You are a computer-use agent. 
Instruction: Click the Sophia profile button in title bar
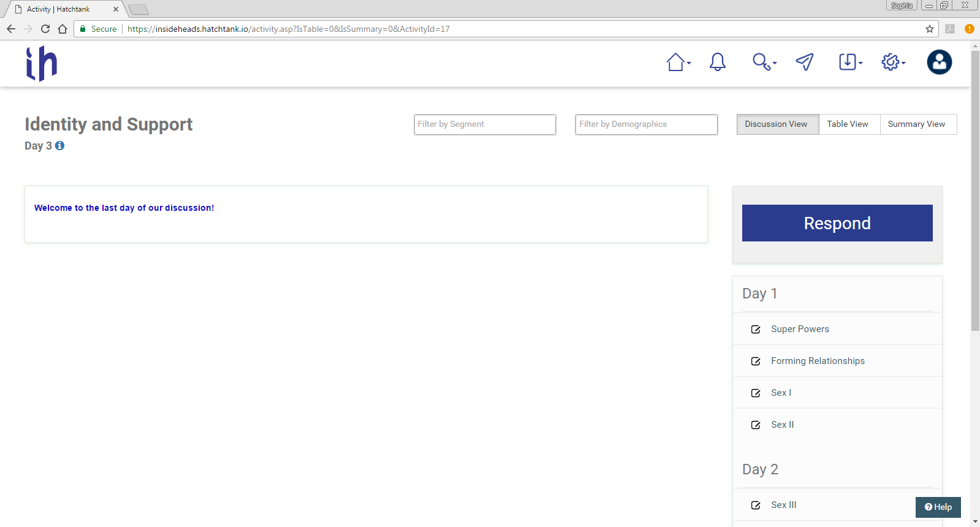pos(902,6)
